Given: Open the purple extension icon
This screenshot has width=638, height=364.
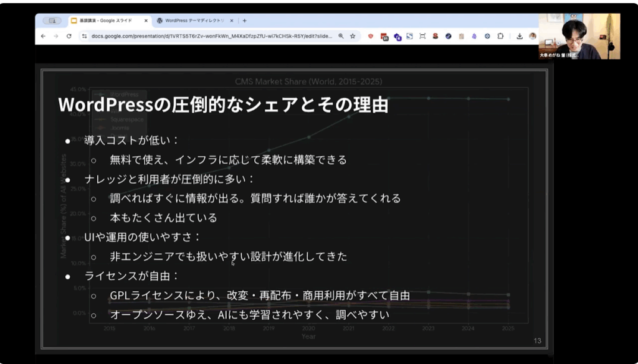Looking at the screenshot, I should tap(474, 36).
